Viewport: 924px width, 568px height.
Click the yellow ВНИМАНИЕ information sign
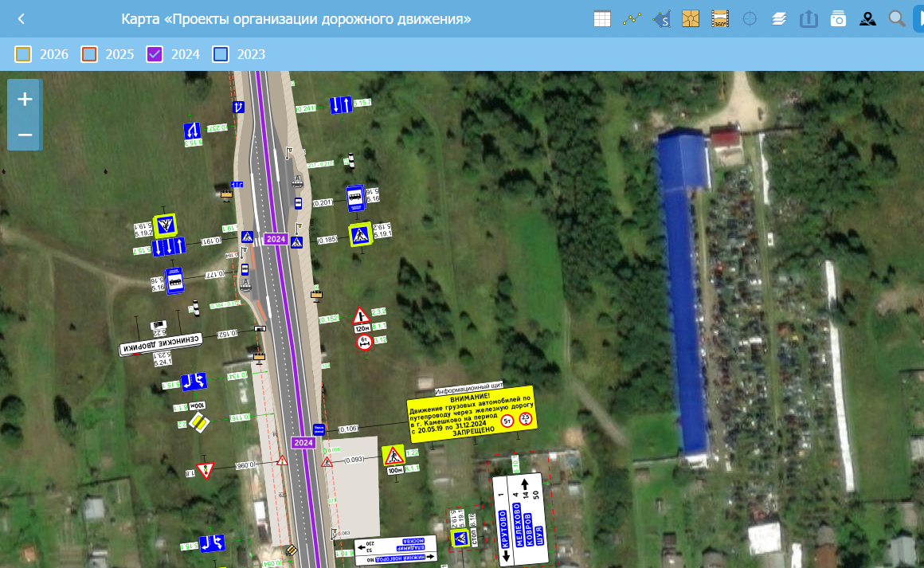(472, 413)
